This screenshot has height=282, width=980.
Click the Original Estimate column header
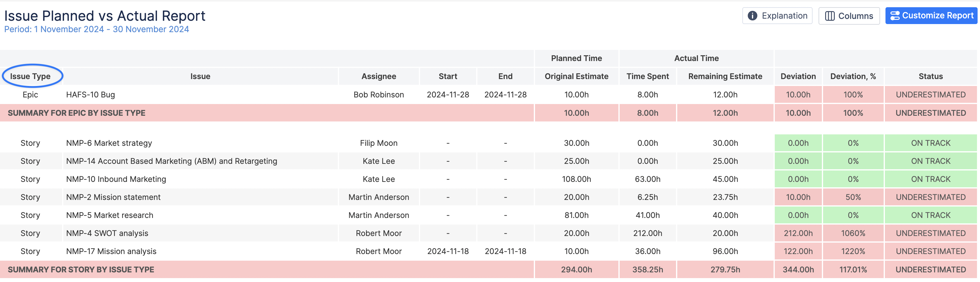point(576,76)
